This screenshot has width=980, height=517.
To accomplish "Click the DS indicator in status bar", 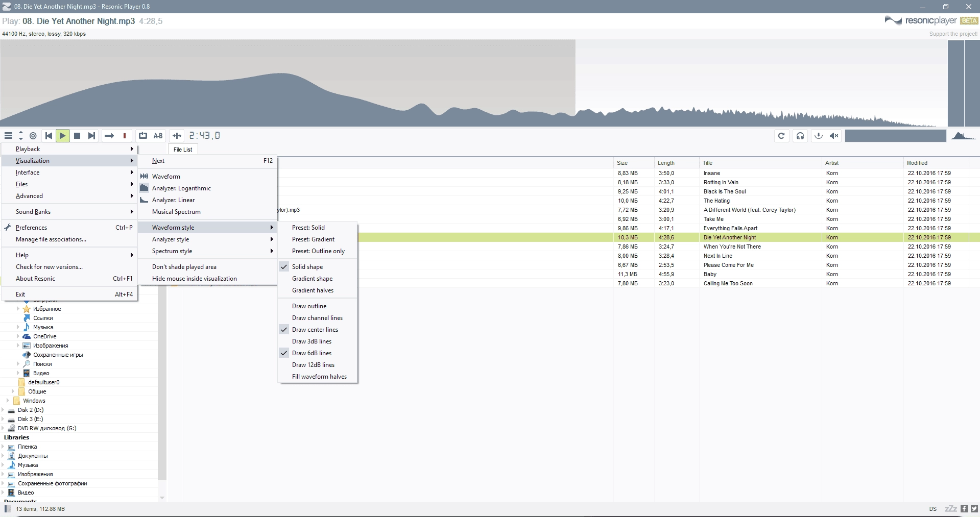I will 933,509.
